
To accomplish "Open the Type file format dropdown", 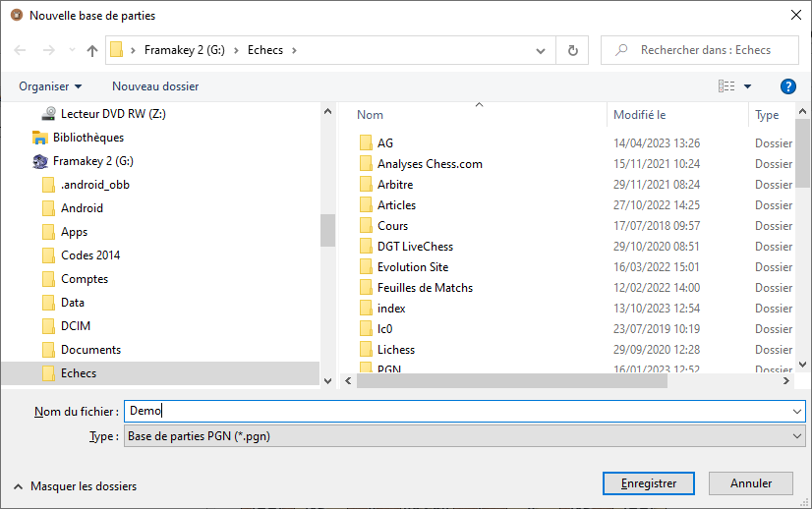I will (464, 436).
